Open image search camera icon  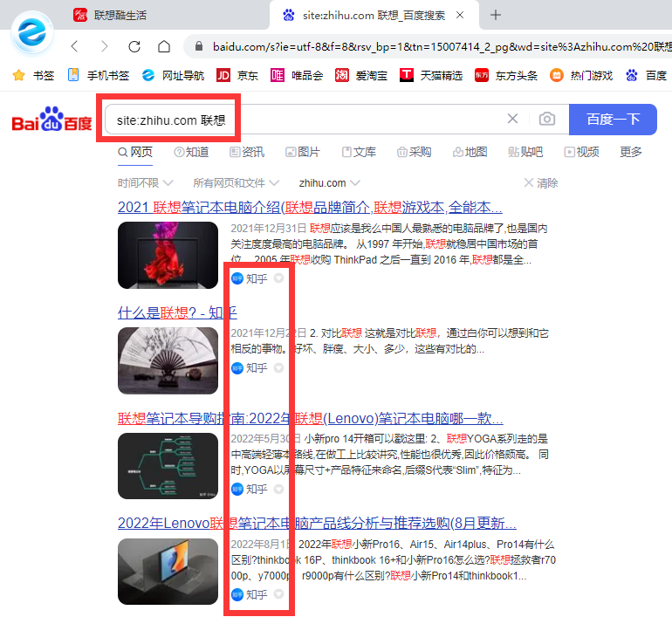click(x=547, y=119)
